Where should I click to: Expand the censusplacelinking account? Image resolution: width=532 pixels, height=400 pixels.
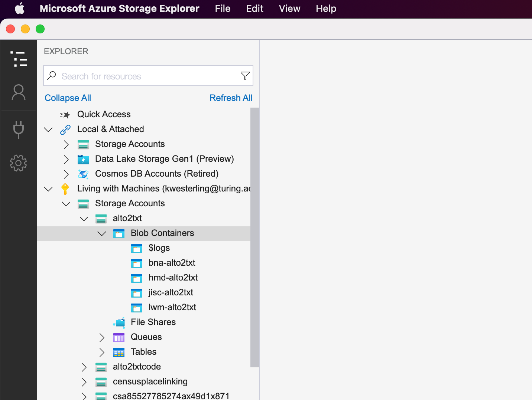(84, 382)
